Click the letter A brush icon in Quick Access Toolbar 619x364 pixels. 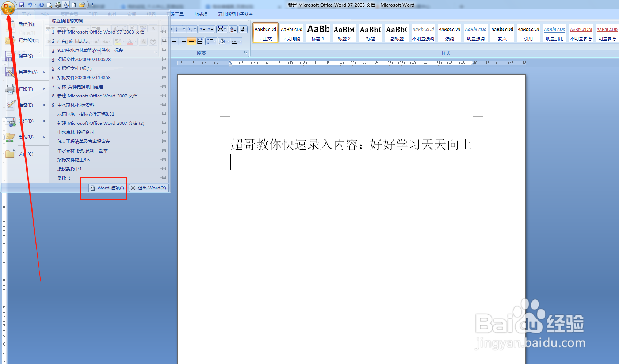click(66, 5)
